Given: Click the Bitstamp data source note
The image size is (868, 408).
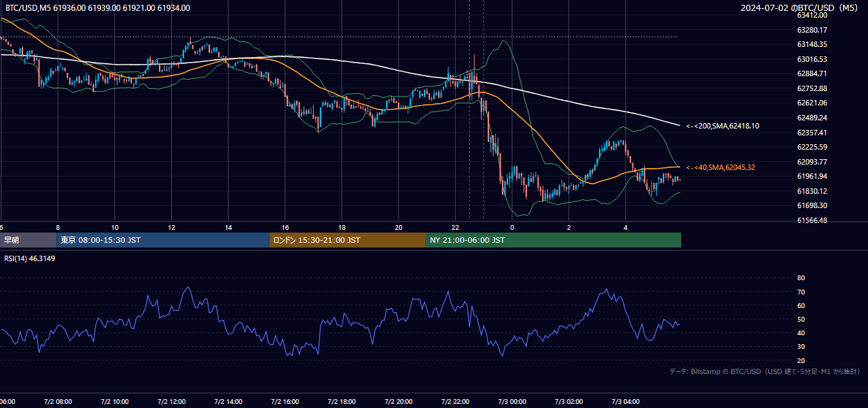Looking at the screenshot, I should (765, 371).
